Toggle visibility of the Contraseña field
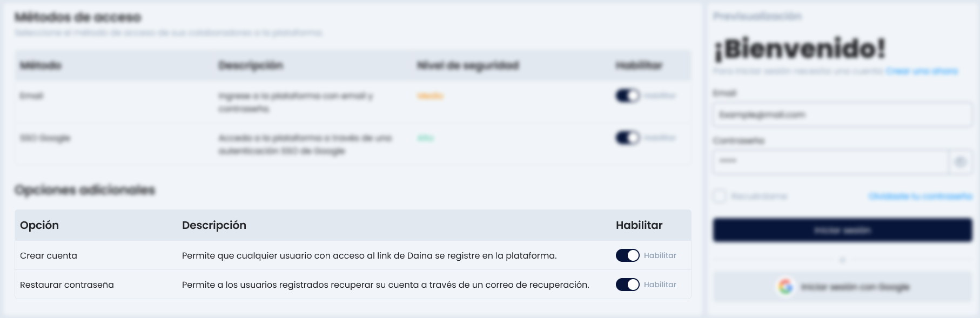Screen dimensions: 980x318 (x=960, y=161)
